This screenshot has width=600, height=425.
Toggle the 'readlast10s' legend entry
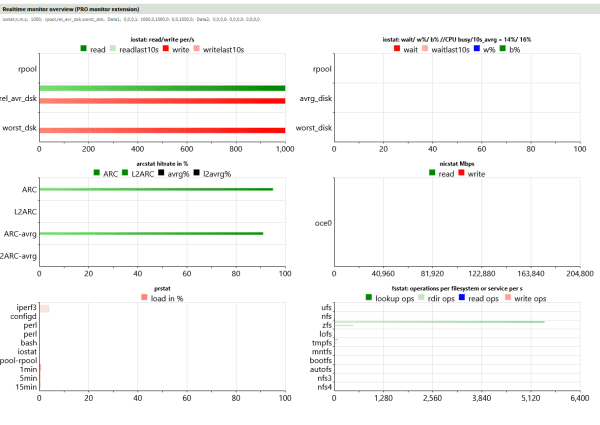(134, 49)
